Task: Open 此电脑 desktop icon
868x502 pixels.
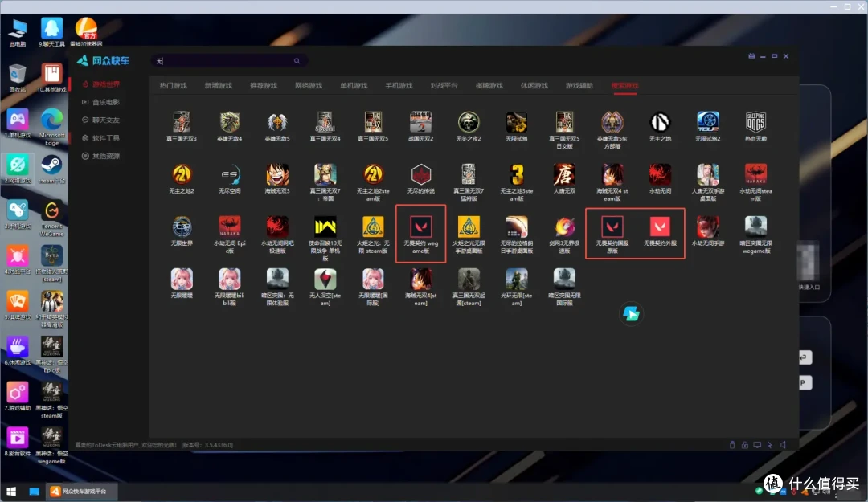Action: pos(17,33)
